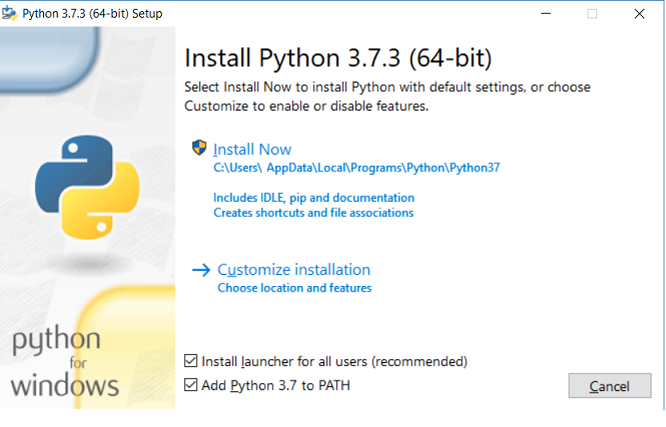Close the Python Setup window
The image size is (666, 427).
pyautogui.click(x=639, y=14)
